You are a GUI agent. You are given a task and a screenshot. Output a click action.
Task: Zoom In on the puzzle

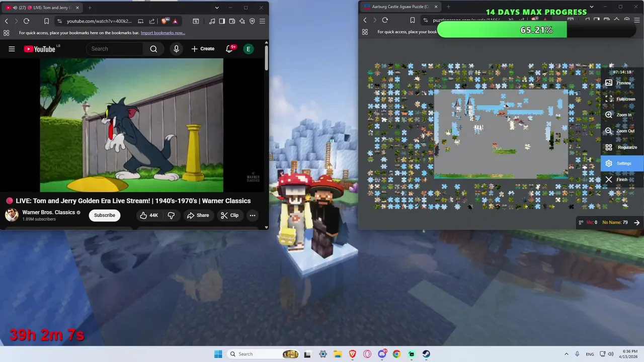tap(622, 115)
